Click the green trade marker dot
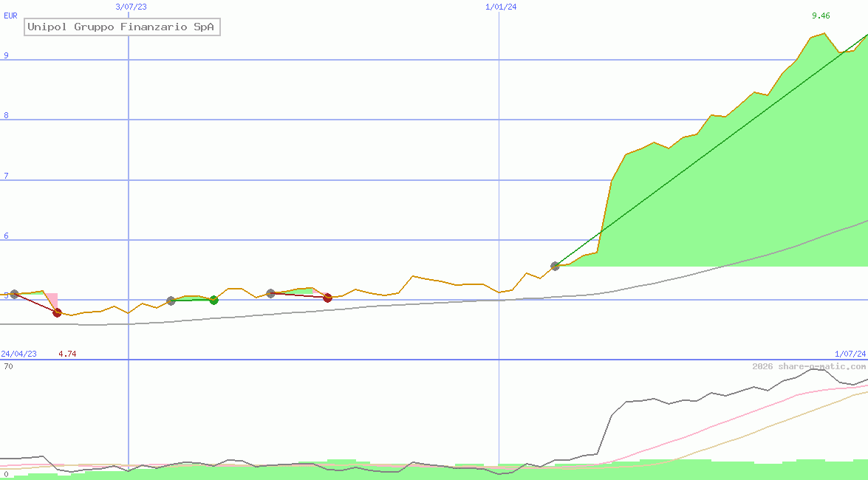The height and width of the screenshot is (480, 868). point(213,300)
